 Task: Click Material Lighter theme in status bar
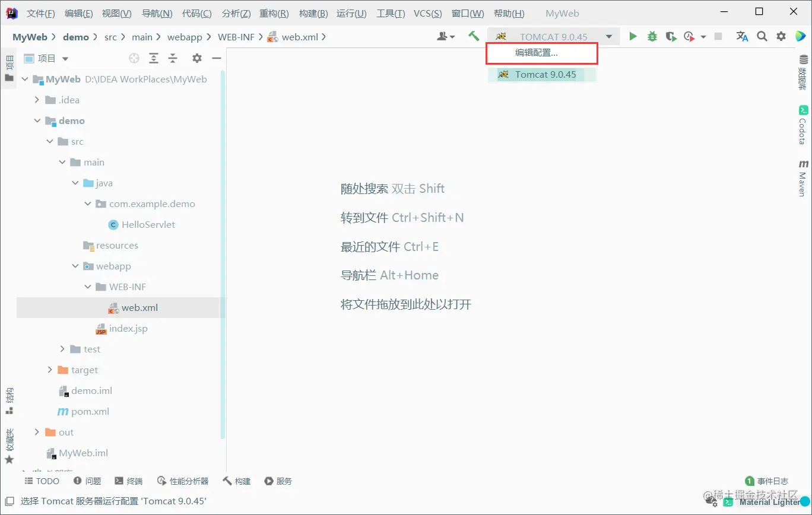pos(770,502)
